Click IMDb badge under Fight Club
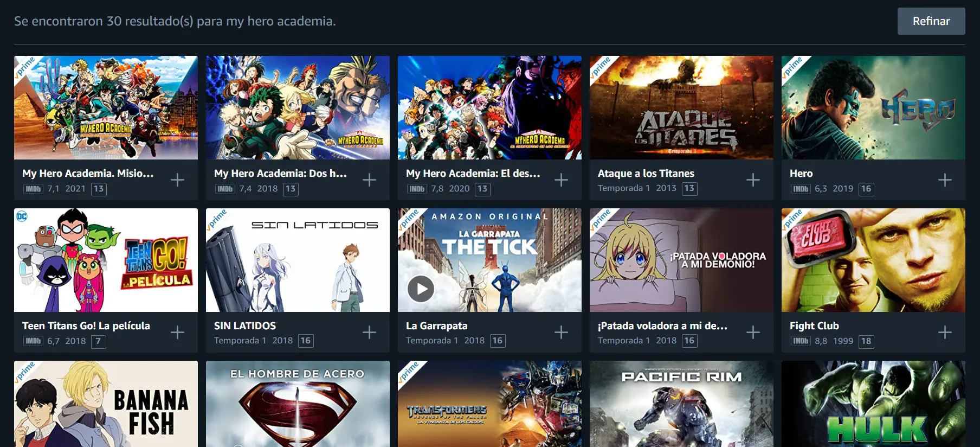Viewport: 980px width, 447px height. pyautogui.click(x=801, y=341)
